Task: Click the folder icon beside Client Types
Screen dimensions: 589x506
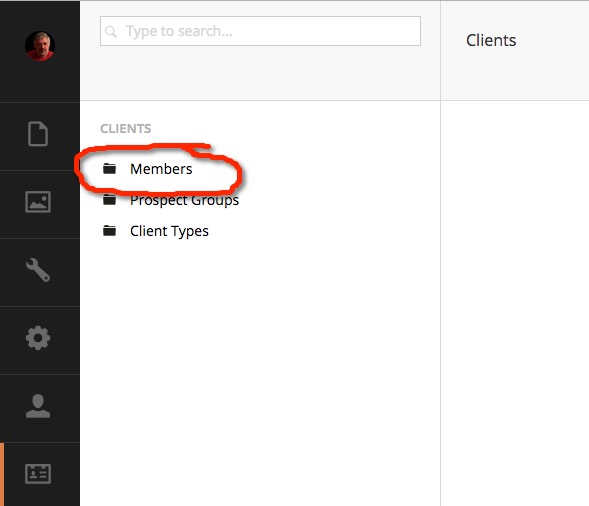Action: [x=109, y=230]
